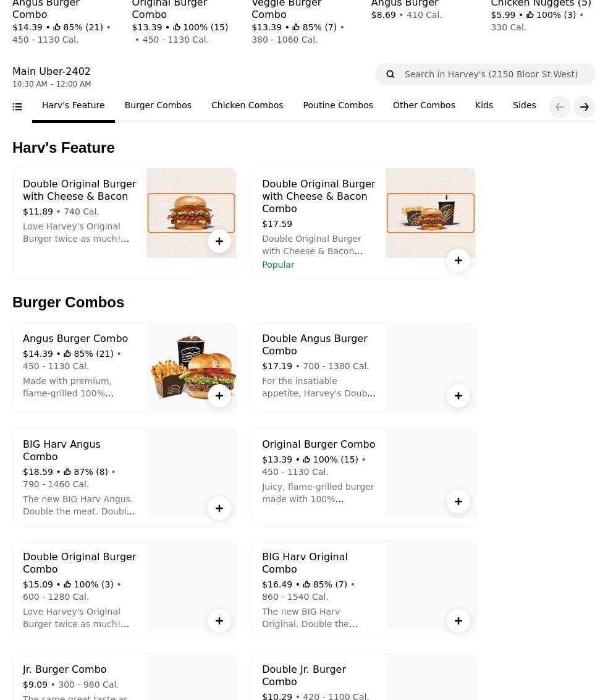This screenshot has width=608, height=700.
Task: Click the Search in Harvey's field
Action: pos(494,74)
